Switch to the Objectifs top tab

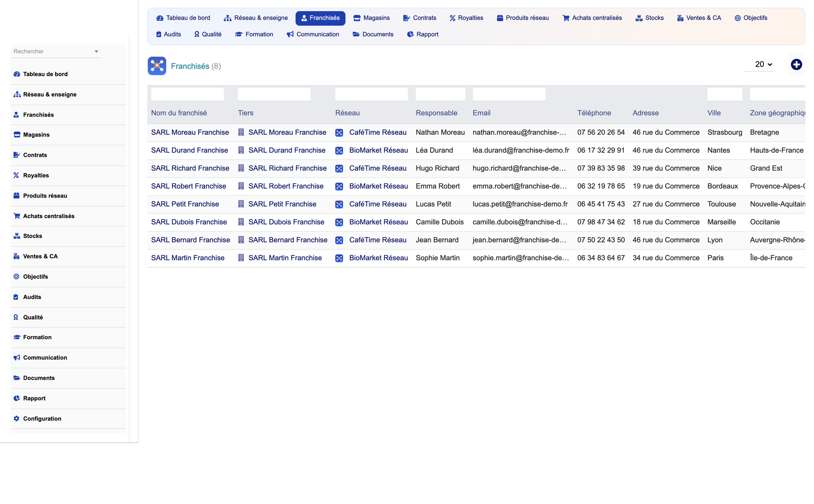tap(751, 18)
